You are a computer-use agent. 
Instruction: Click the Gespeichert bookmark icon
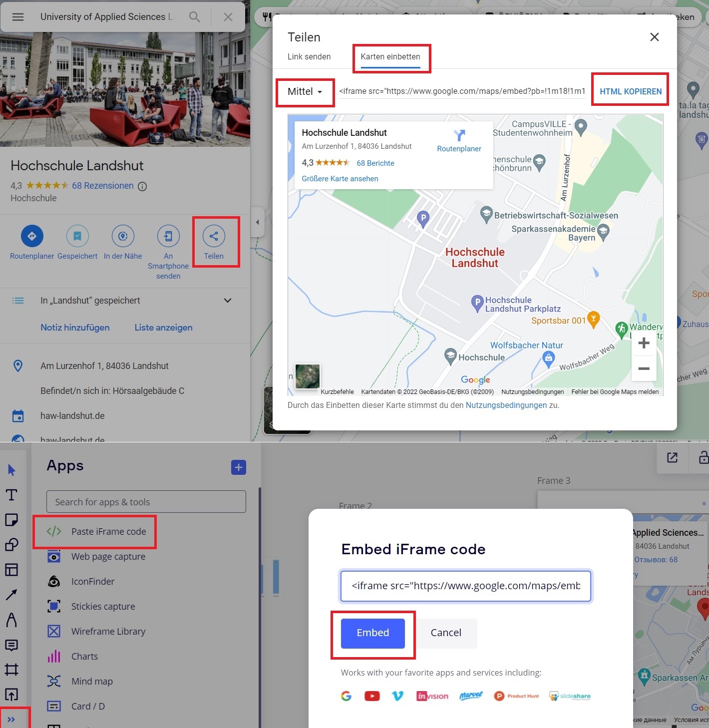pyautogui.click(x=77, y=236)
